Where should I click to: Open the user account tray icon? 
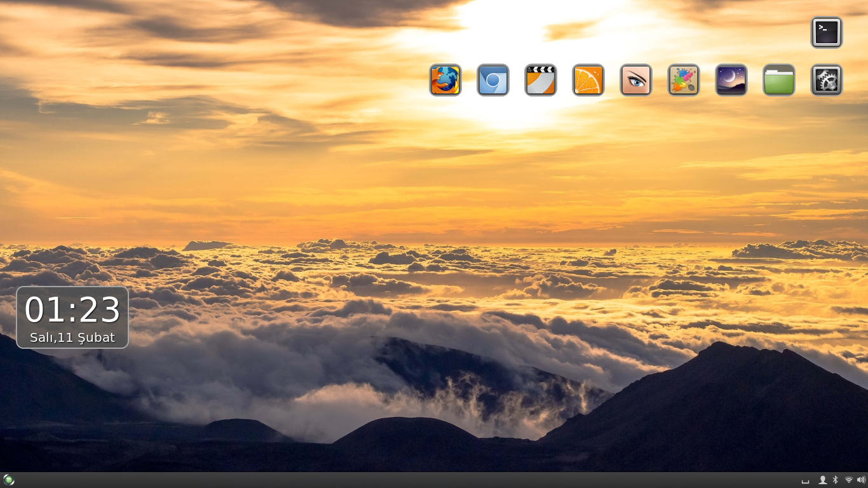[x=823, y=480]
